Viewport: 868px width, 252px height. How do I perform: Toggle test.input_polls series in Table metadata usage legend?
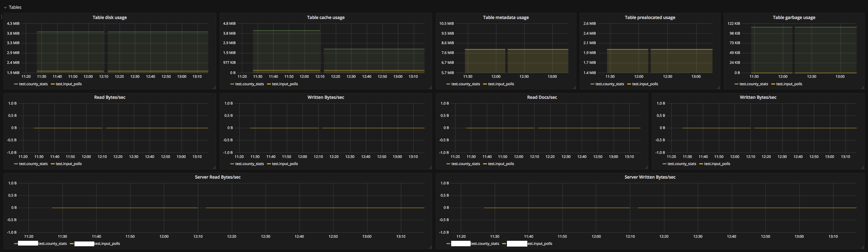(501, 84)
